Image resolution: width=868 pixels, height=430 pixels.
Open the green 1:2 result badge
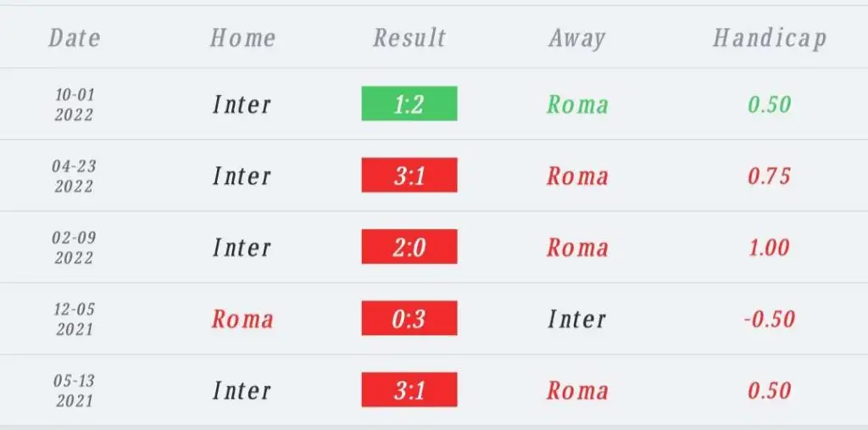tap(409, 103)
